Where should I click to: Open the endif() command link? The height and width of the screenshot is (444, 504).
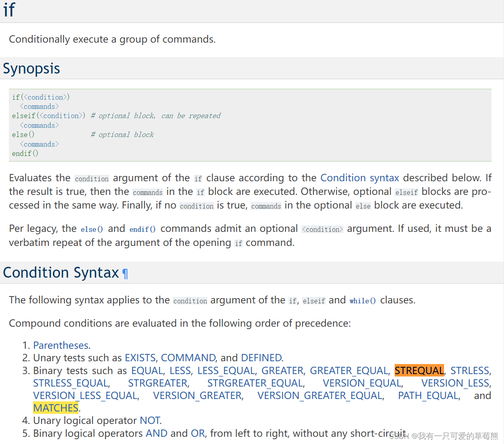click(142, 229)
